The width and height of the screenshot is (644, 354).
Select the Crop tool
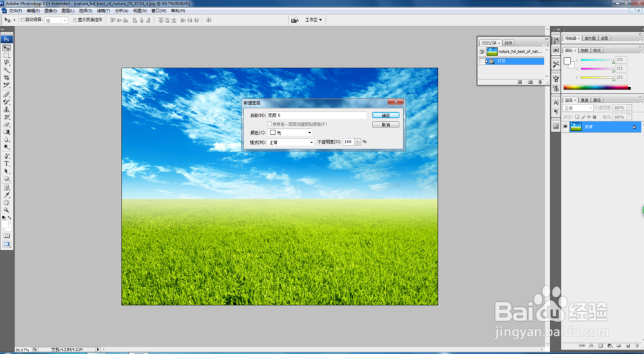(x=6, y=77)
